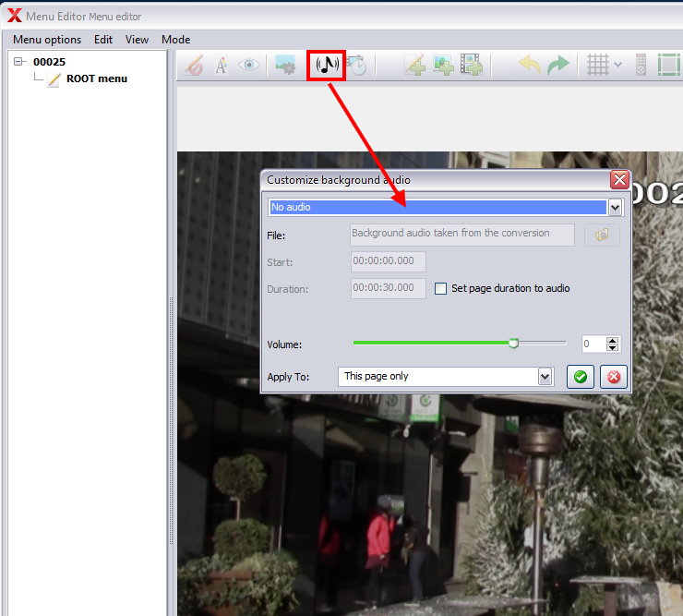This screenshot has width=683, height=616.
Task: Add video with filmstrip-plus icon
Action: tap(472, 65)
